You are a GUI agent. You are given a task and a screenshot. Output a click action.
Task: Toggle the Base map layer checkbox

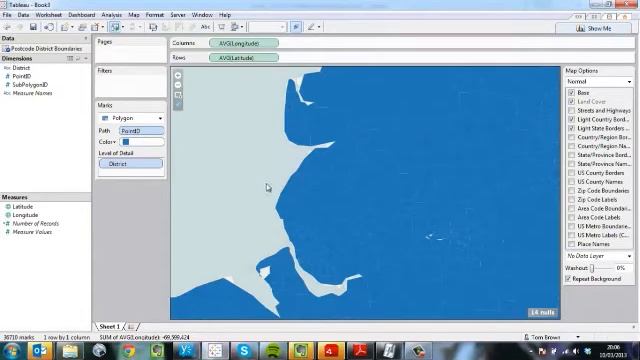click(x=571, y=93)
